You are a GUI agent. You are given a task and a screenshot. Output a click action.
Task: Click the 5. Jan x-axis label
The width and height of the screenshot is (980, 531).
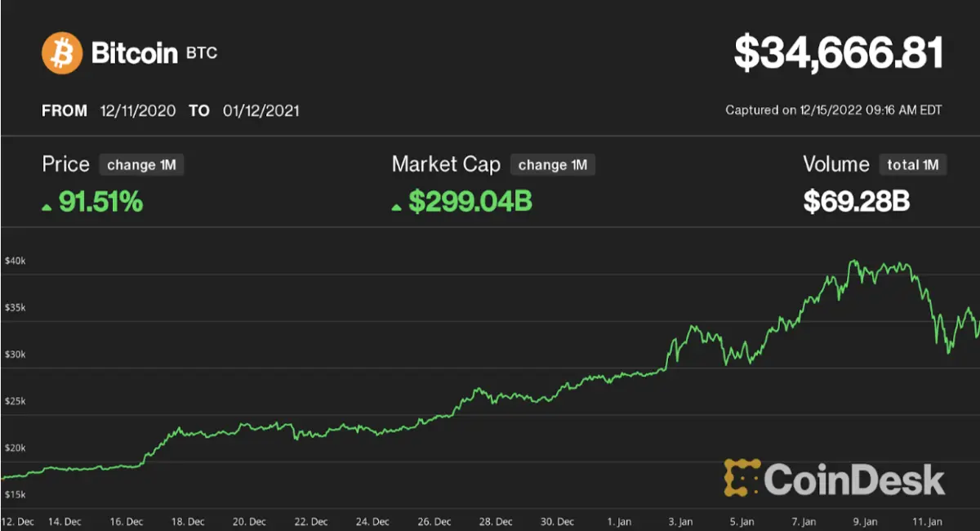(742, 520)
